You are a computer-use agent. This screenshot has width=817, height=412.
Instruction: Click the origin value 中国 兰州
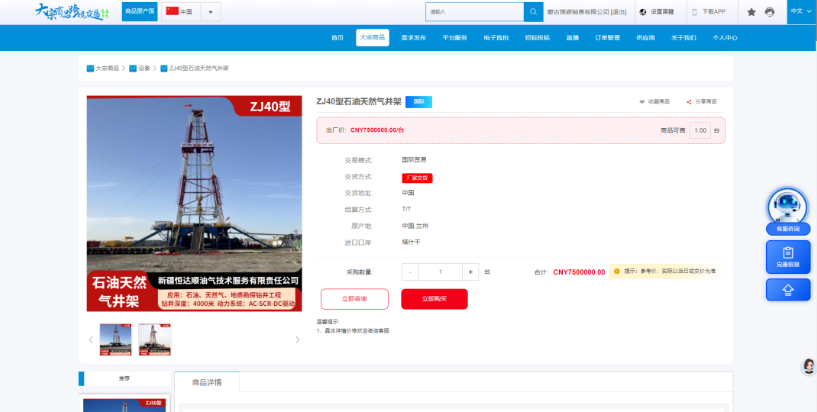point(415,226)
